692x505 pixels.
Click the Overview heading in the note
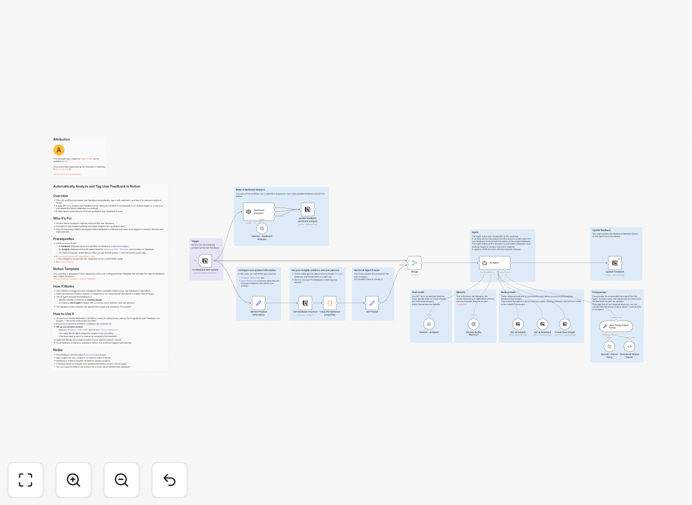[x=60, y=196]
